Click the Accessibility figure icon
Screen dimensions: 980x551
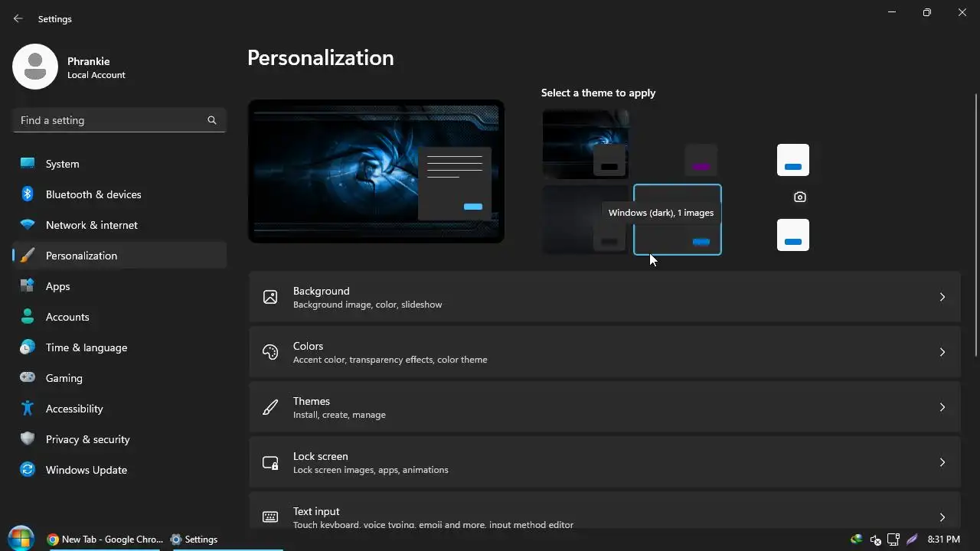point(28,409)
